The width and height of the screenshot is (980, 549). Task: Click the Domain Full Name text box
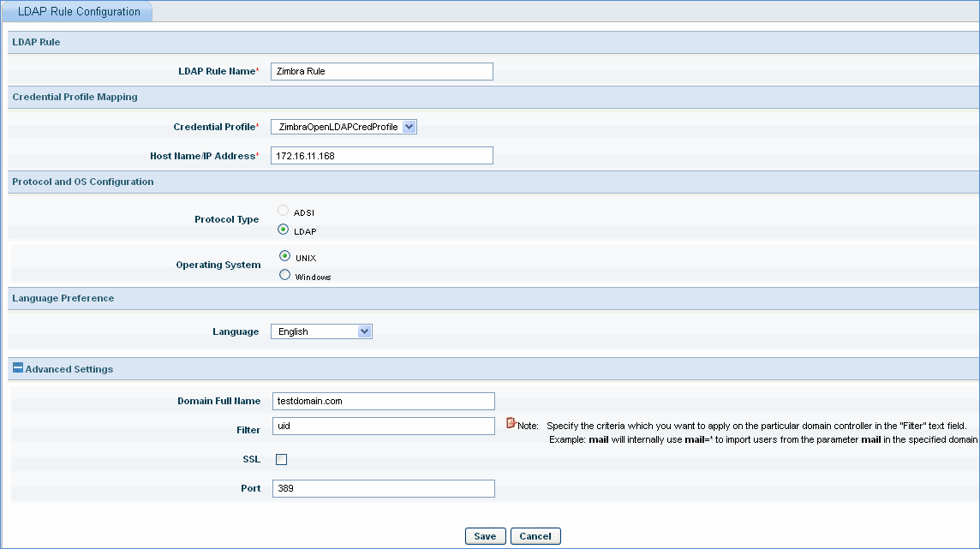(383, 401)
